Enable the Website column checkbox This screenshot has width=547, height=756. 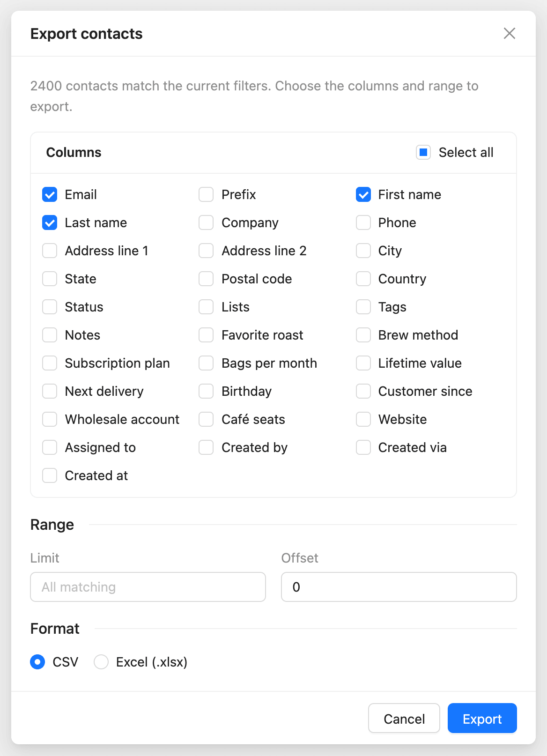pyautogui.click(x=363, y=419)
